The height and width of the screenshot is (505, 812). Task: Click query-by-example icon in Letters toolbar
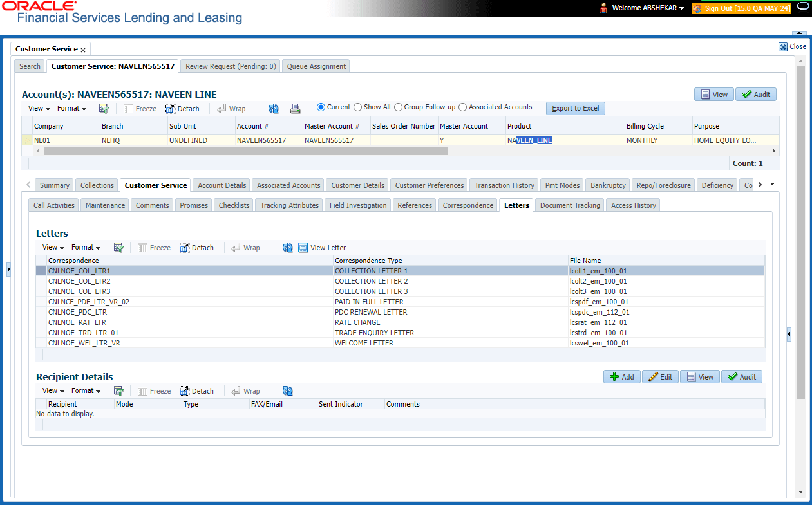coord(119,248)
